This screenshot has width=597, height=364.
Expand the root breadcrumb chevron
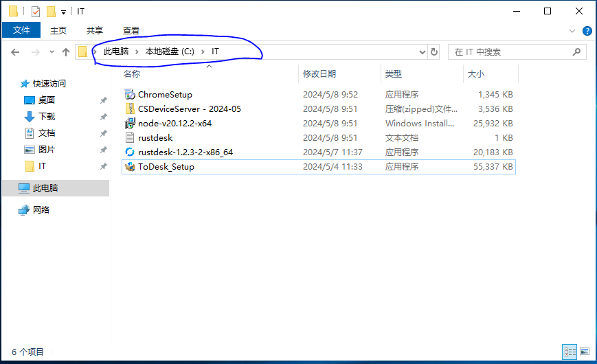[95, 52]
